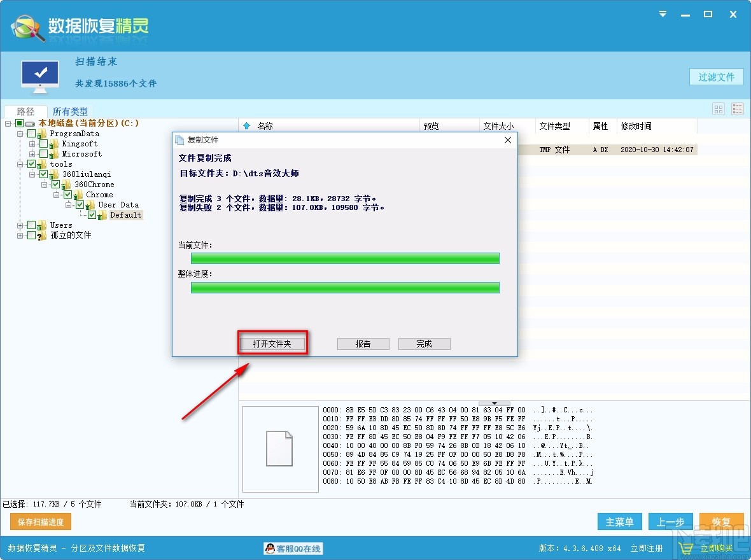Click 打开文件夹 to open target folder
Viewport: 751px width, 560px height.
coord(272,342)
